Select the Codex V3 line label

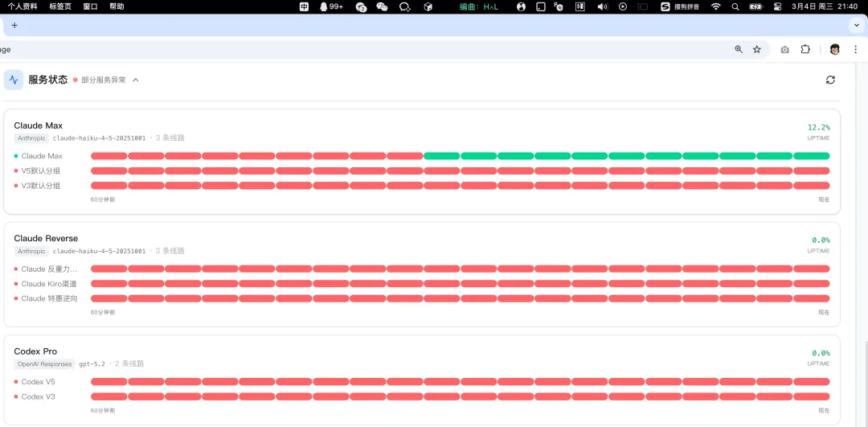coord(39,396)
